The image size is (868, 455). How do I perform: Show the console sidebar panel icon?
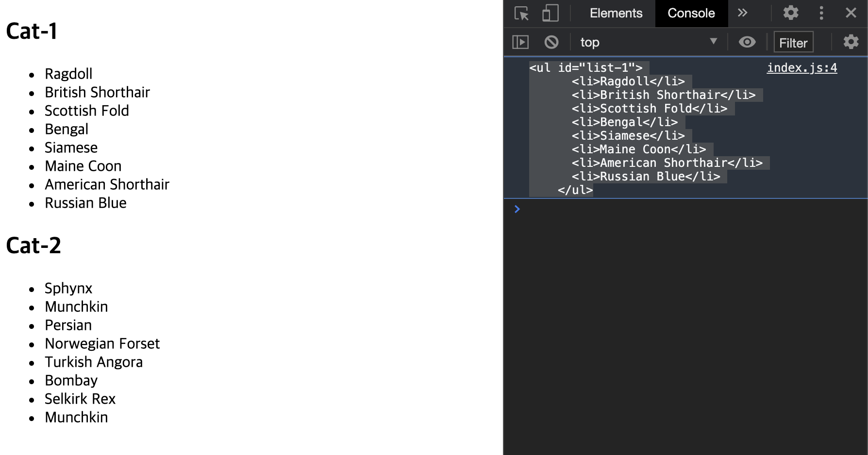click(520, 42)
